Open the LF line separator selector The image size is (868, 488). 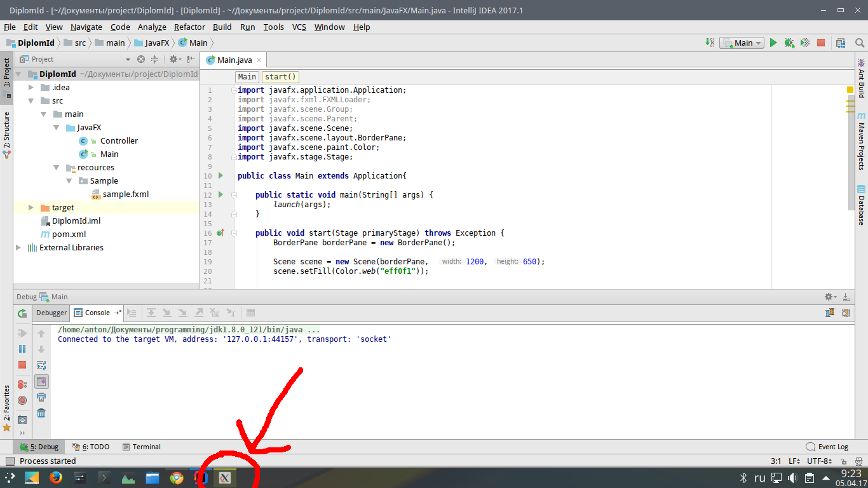(x=795, y=461)
